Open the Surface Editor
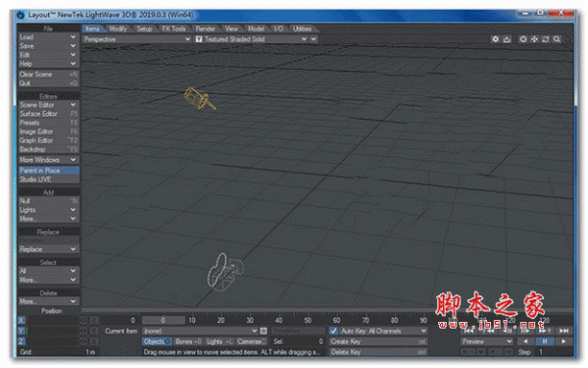This screenshot has height=368, width=588. [x=48, y=114]
